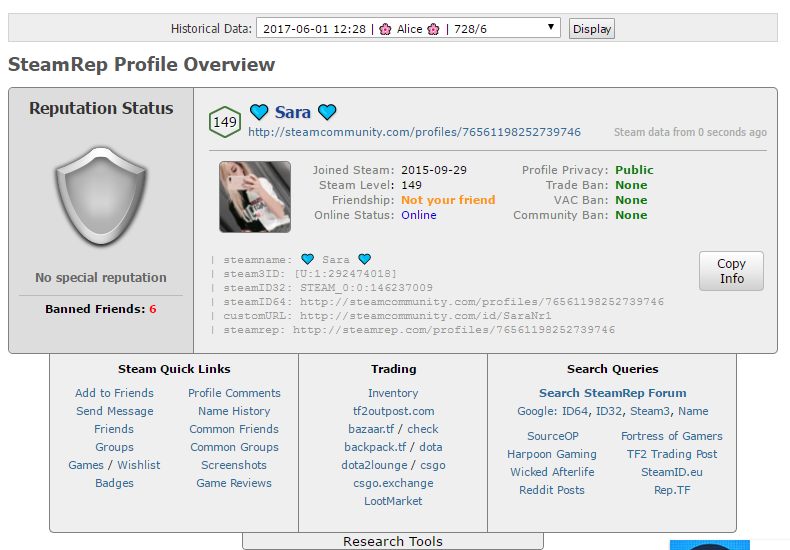Open Profile Comments link

click(x=234, y=393)
